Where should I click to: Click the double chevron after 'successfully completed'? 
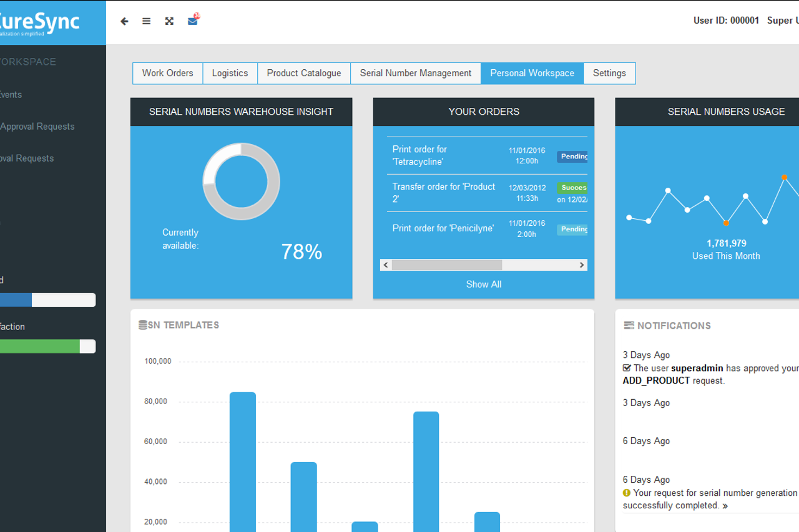725,506
